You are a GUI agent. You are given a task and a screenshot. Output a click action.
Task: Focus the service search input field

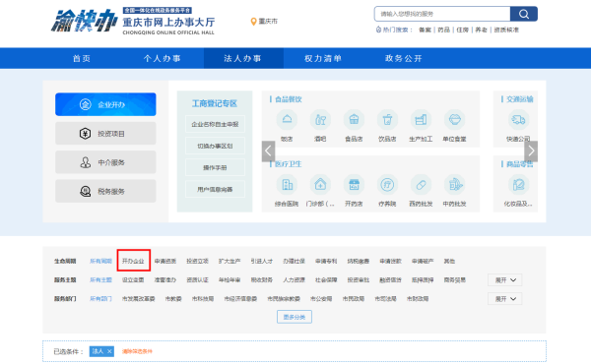coord(442,14)
